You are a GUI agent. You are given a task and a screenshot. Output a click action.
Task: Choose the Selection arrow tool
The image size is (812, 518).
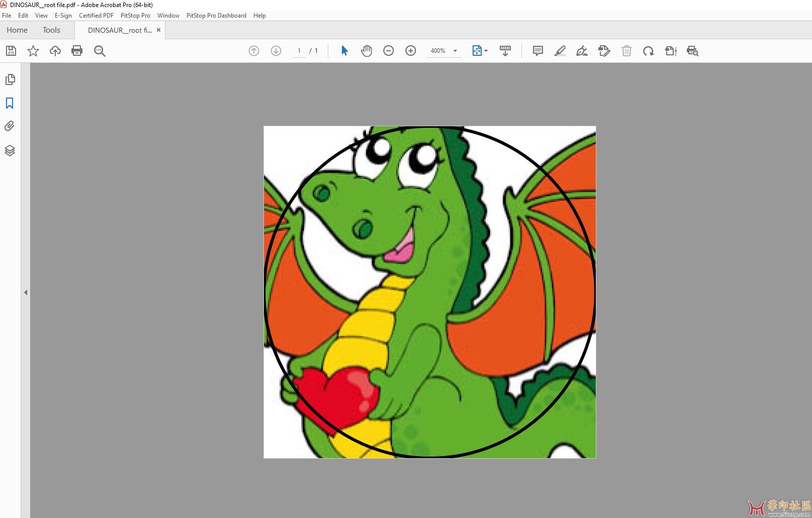344,51
